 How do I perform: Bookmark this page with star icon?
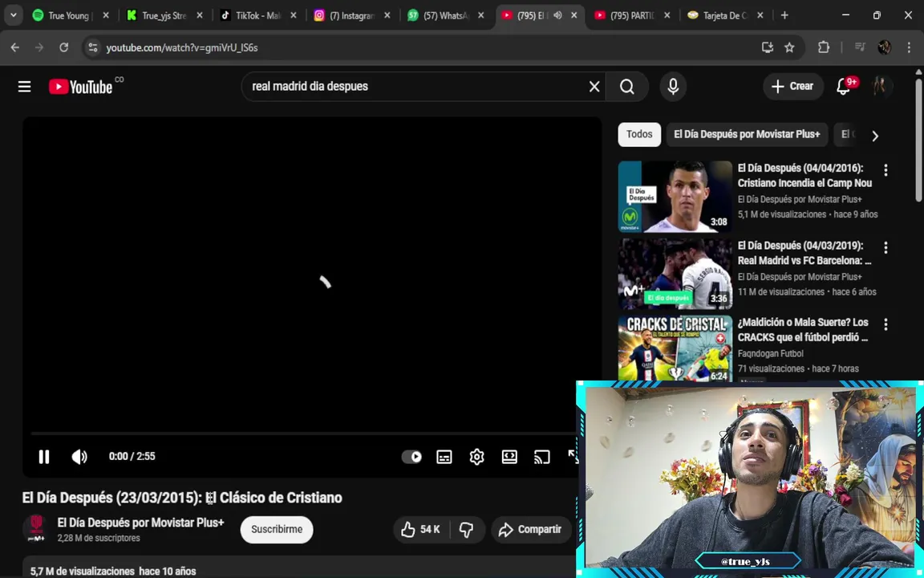pos(789,48)
